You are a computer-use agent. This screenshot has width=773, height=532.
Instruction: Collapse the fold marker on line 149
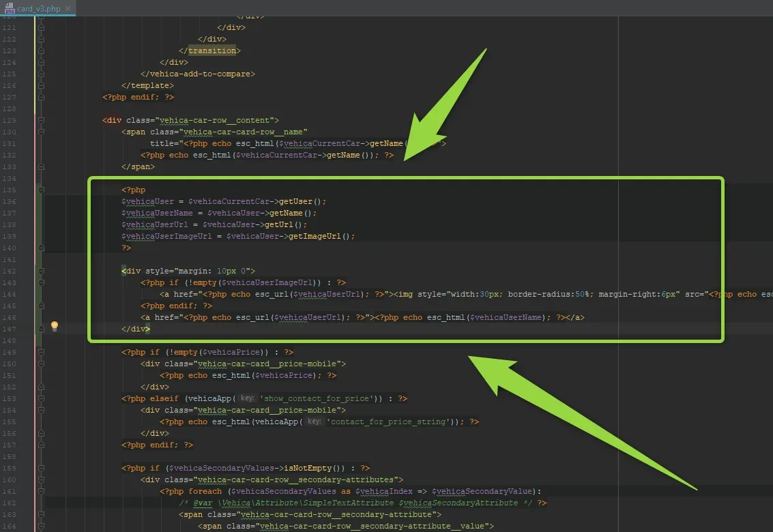42,352
